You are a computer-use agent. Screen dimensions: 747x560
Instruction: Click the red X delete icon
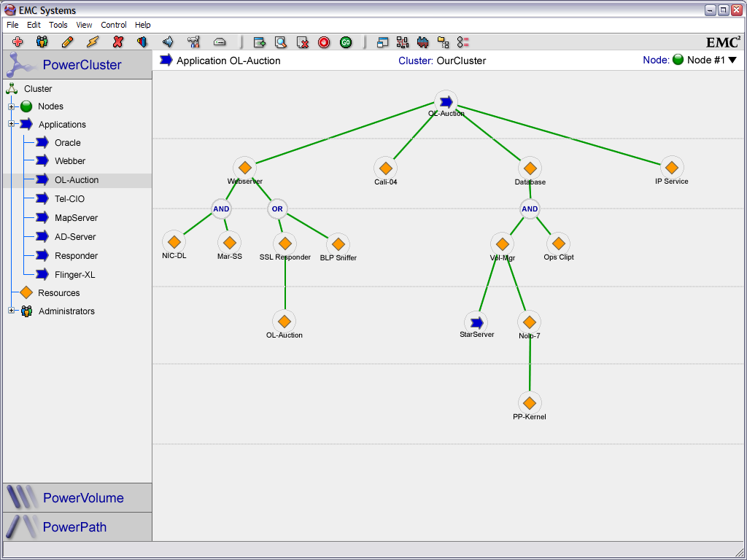point(117,42)
